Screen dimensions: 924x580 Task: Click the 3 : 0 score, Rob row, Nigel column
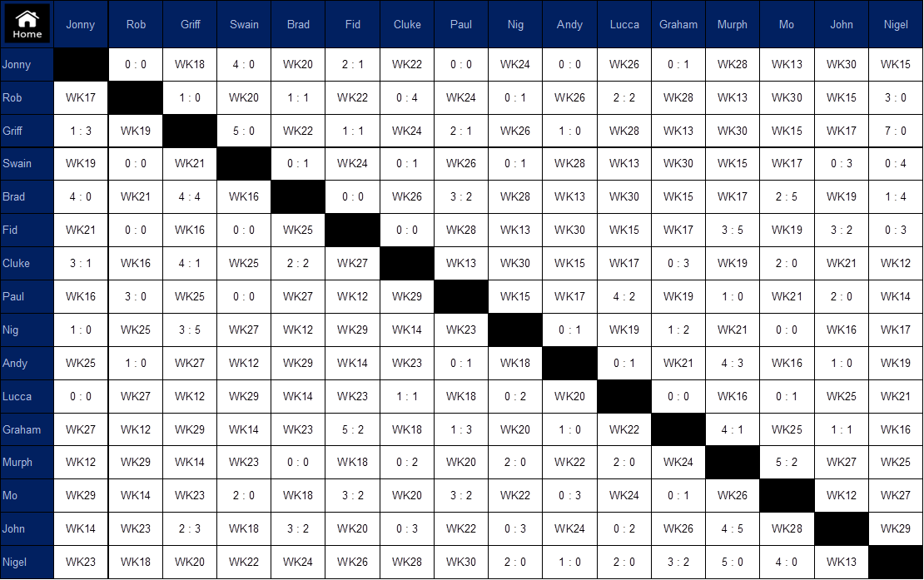coord(896,97)
